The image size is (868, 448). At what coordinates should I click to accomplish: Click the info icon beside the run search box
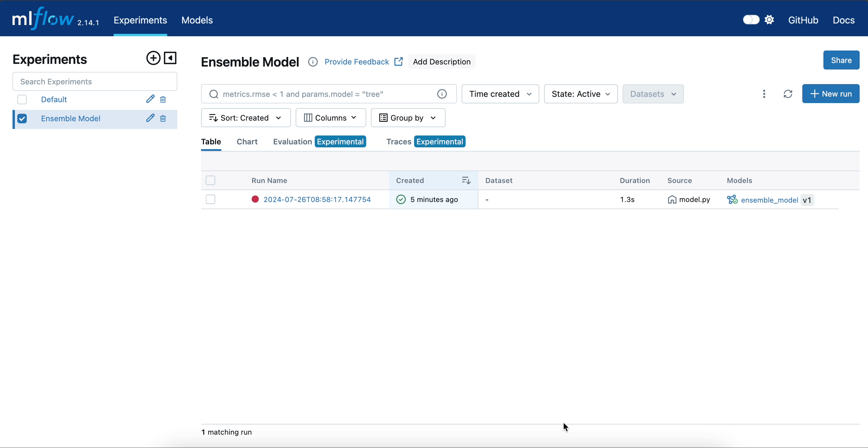pos(441,94)
